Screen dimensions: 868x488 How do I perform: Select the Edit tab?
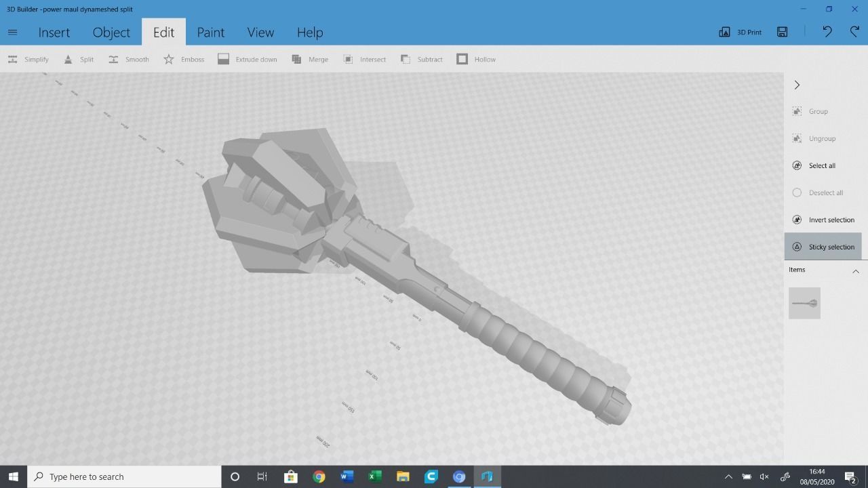[163, 33]
